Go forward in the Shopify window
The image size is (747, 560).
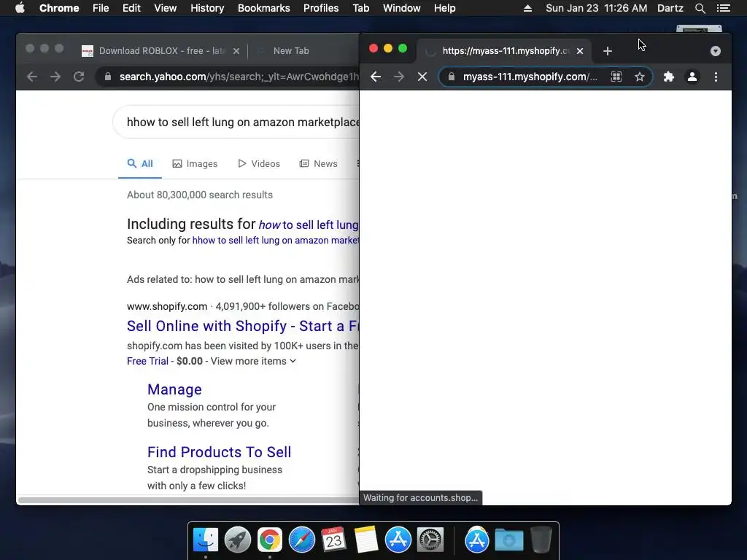pyautogui.click(x=399, y=77)
